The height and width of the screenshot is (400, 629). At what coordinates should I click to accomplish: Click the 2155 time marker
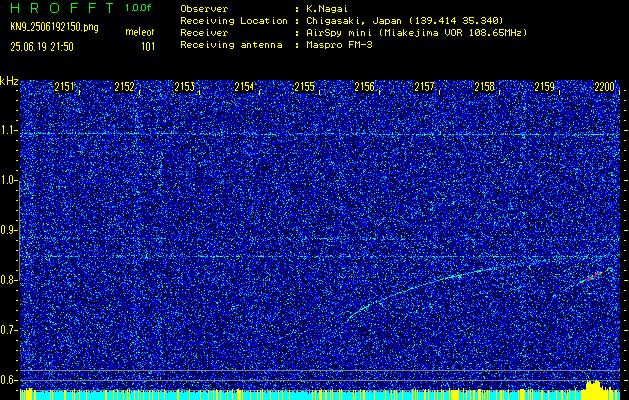coord(304,87)
